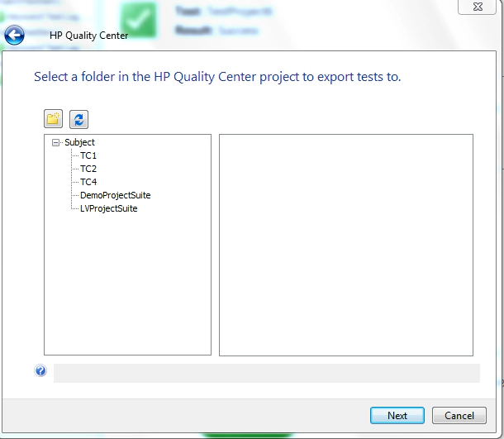
Task: Click the blue back arrow button
Action: pos(14,36)
